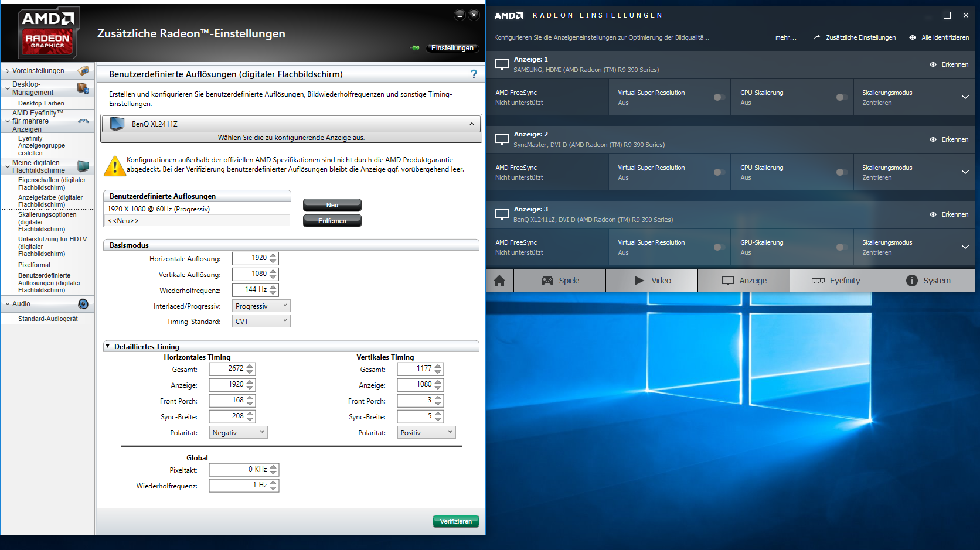Open Skalierungsoptionen (digitaler Flachbildschirm)
980x550 pixels.
click(47, 222)
